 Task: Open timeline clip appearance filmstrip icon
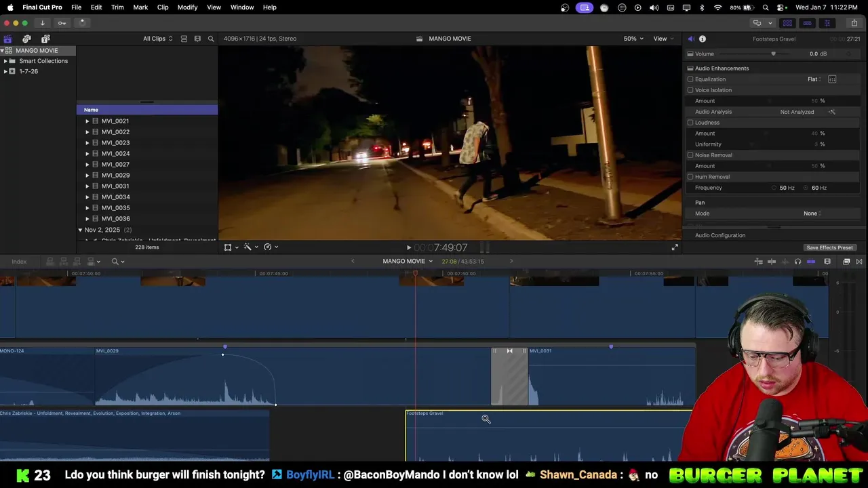[x=827, y=262]
